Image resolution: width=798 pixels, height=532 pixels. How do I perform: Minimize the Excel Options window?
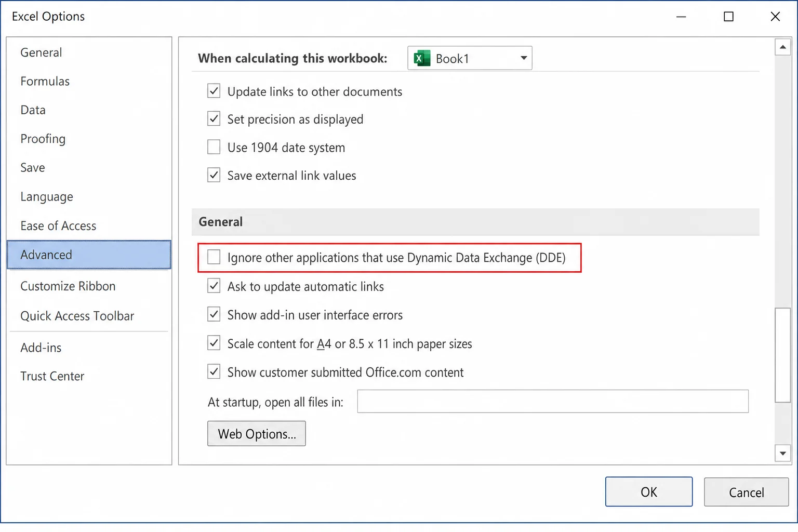pos(681,17)
